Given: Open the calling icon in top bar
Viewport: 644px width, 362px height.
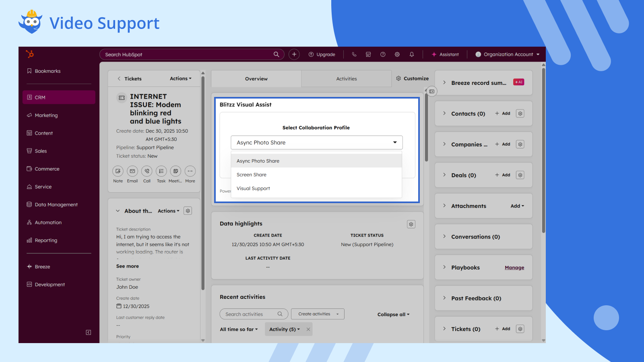Looking at the screenshot, I should [354, 54].
